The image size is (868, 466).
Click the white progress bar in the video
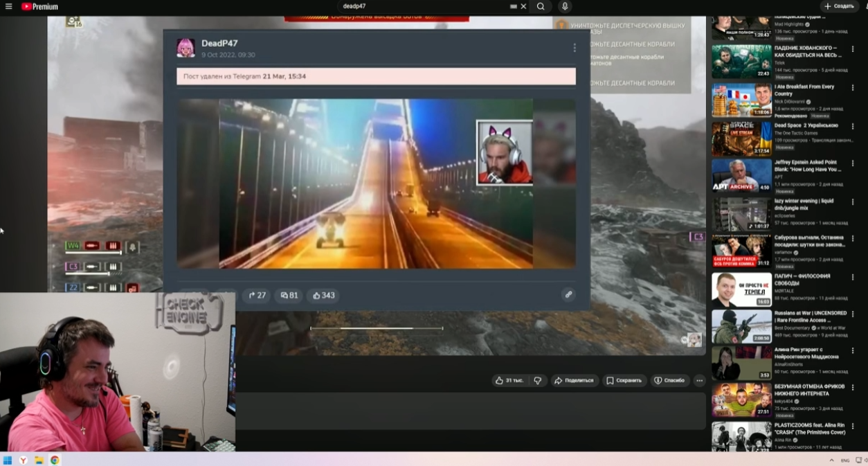tap(377, 328)
